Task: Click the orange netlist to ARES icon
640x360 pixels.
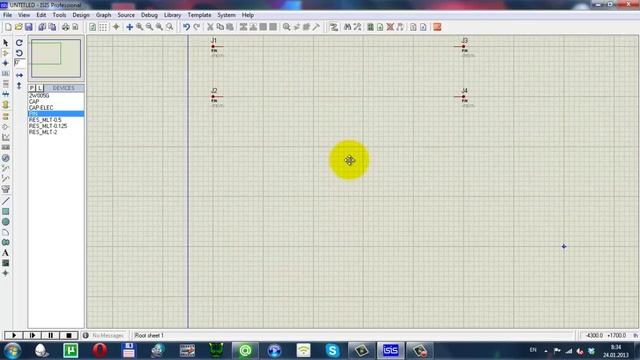Action: (437, 27)
